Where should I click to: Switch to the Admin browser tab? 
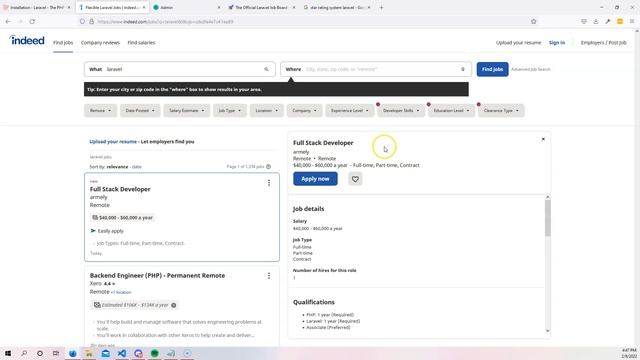tap(186, 7)
